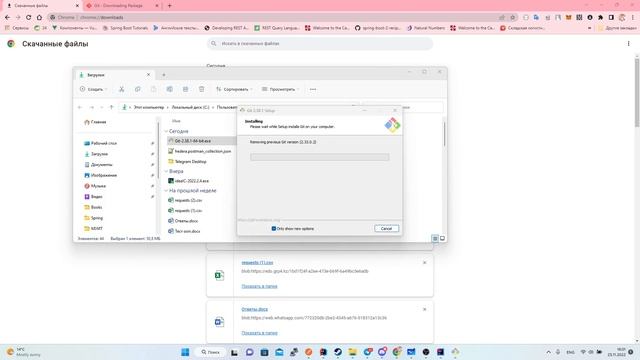Open the Spring folder in Explorer sidebar
Screen dimensions: 640x360
click(96, 218)
